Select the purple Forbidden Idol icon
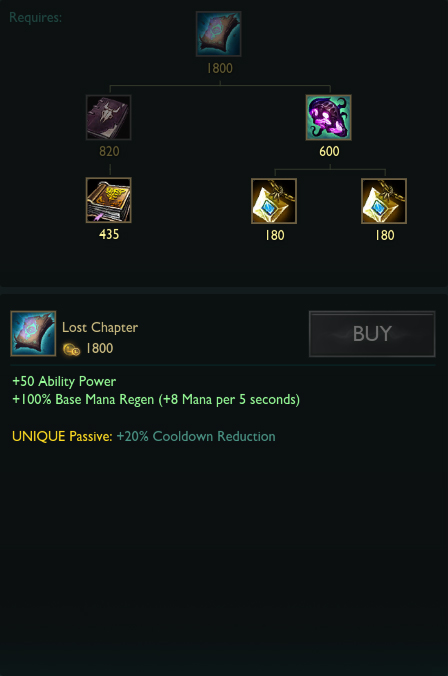This screenshot has width=448, height=676. (329, 117)
